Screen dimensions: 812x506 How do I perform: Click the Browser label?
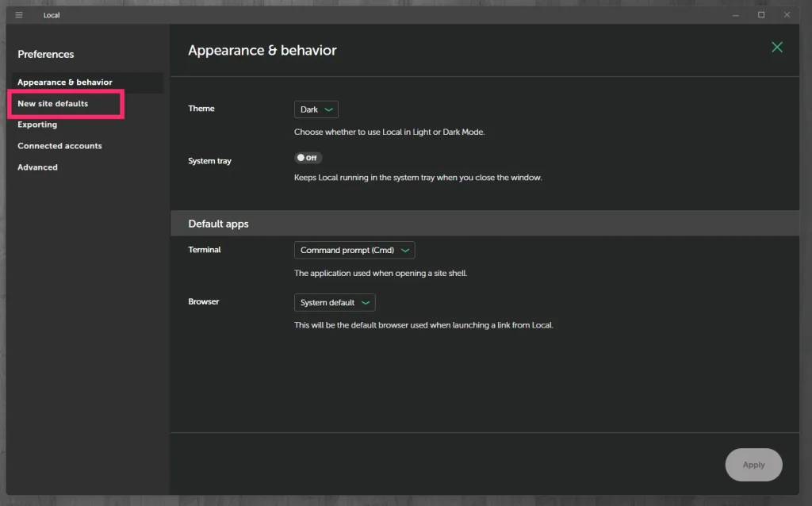tap(203, 301)
